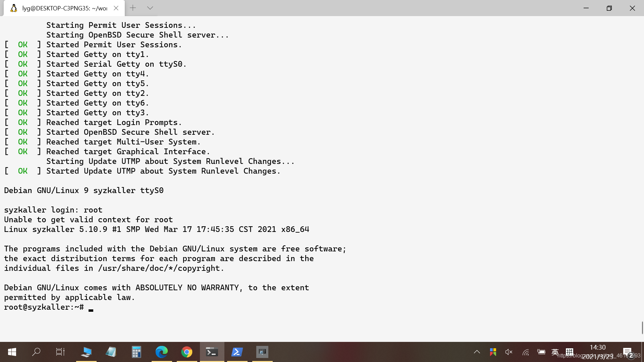Open taskbar search

(36, 352)
